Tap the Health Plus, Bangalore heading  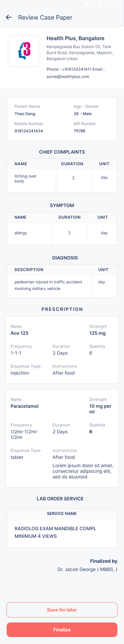point(75,38)
